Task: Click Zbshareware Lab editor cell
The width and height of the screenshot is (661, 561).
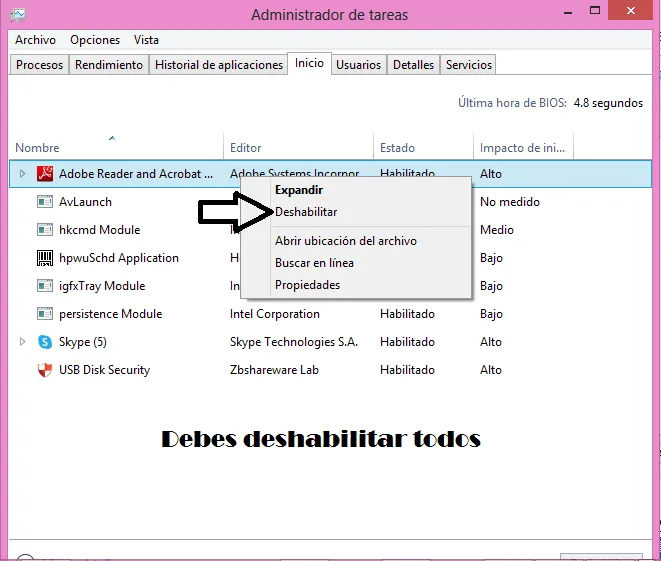Action: tap(274, 370)
